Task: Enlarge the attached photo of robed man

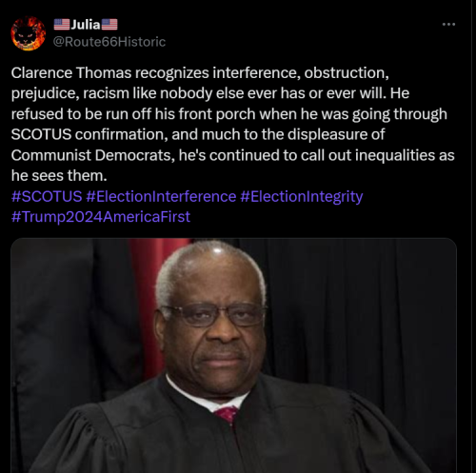Action: click(233, 355)
